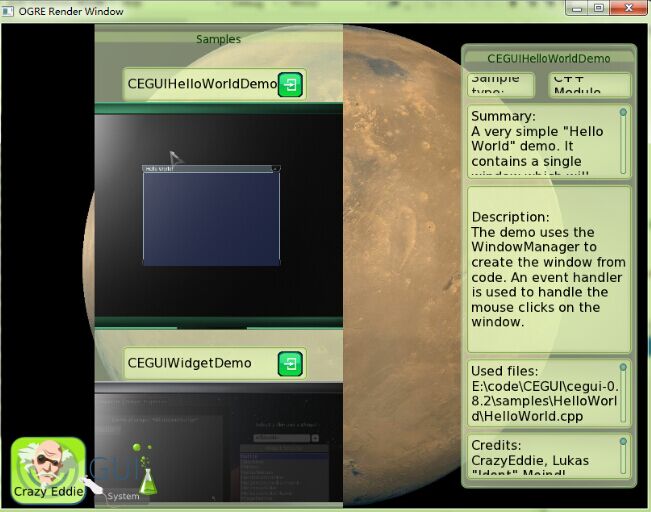Launch the CEGUIWidgetDemo via its green enter icon
The width and height of the screenshot is (651, 512).
point(290,364)
